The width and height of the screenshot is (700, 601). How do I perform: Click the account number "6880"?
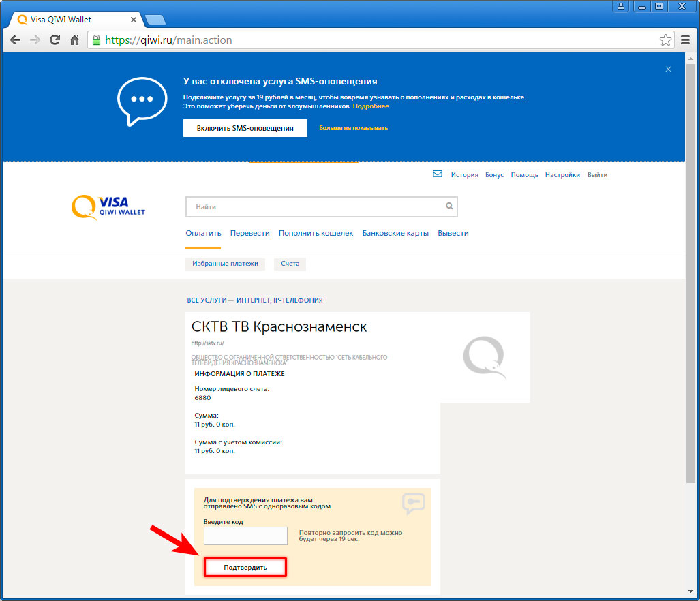pos(202,398)
